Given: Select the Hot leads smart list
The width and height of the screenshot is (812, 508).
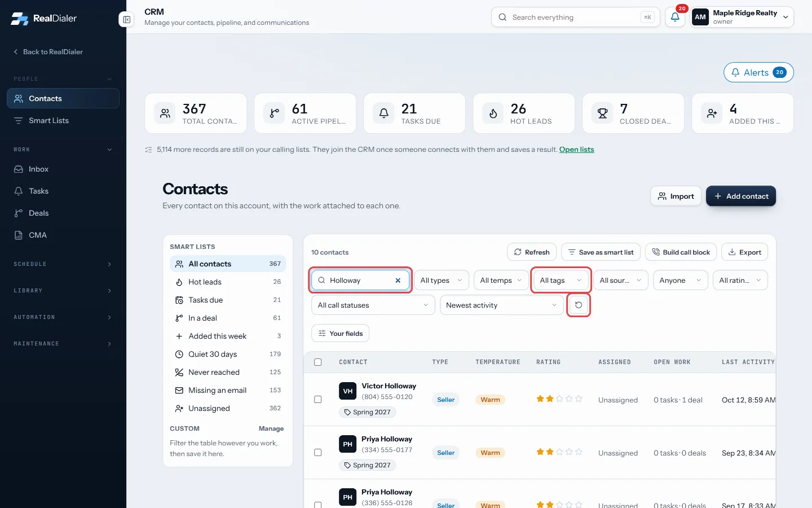Looking at the screenshot, I should tap(228, 282).
